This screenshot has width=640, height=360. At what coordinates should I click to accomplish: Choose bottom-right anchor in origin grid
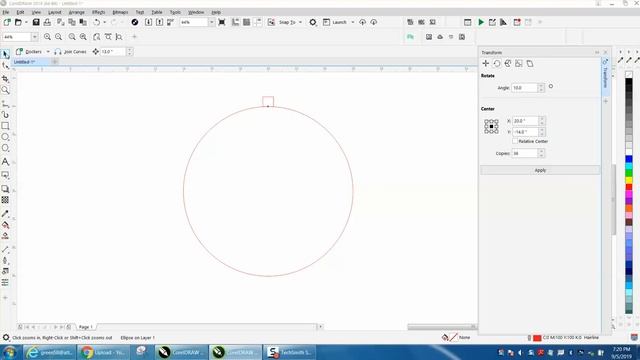[x=496, y=131]
